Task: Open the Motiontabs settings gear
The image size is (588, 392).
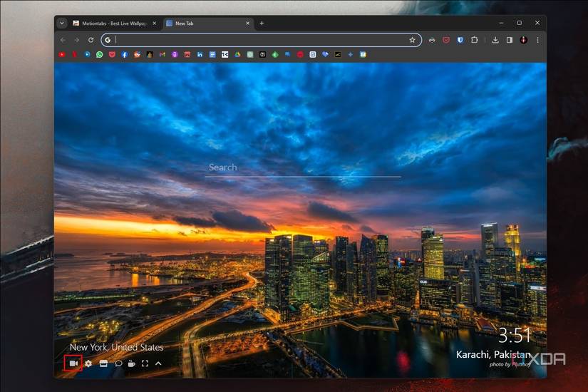Action: 88,363
